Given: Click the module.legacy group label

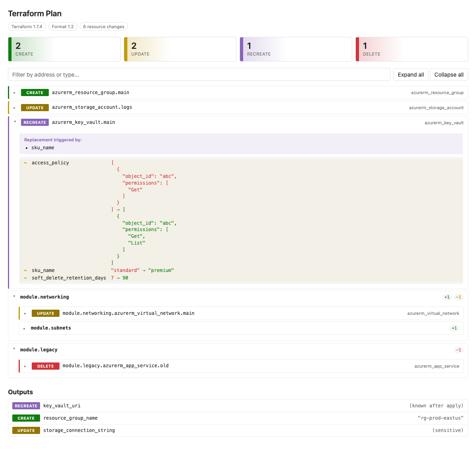Looking at the screenshot, I should click(39, 350).
